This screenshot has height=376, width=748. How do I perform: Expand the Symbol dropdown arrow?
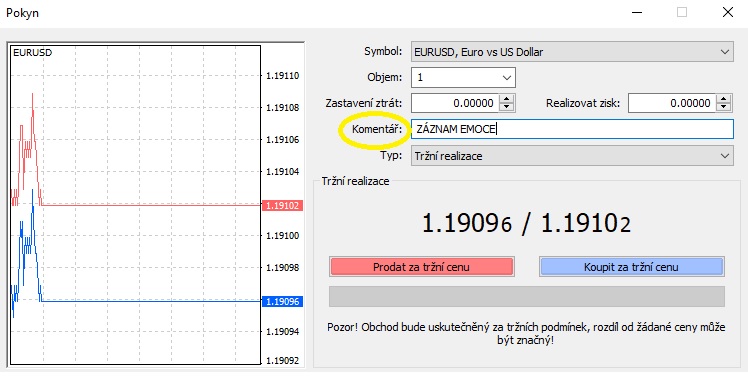pos(725,52)
